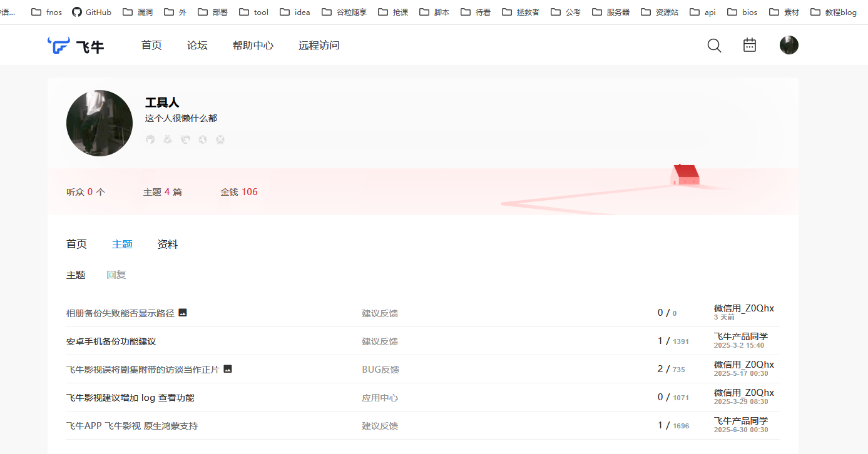Click 建议反馈 in the 相册备份失败 row

[380, 313]
